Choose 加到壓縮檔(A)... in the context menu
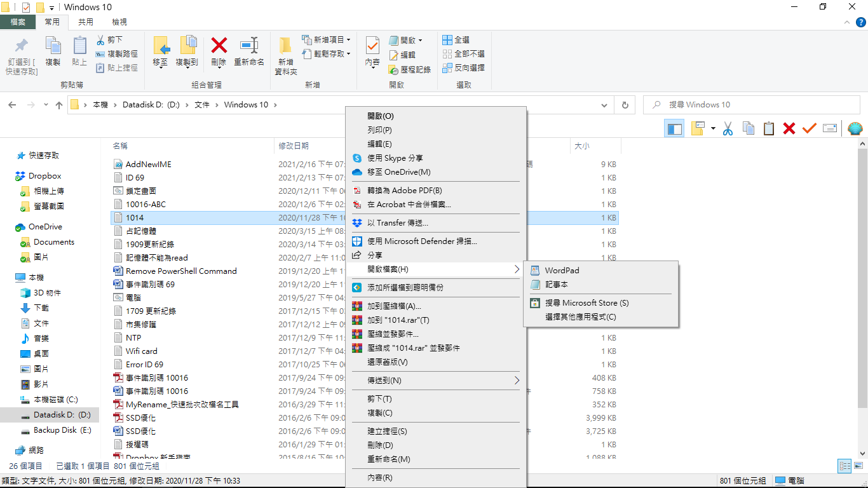This screenshot has width=868, height=488. (x=436, y=306)
